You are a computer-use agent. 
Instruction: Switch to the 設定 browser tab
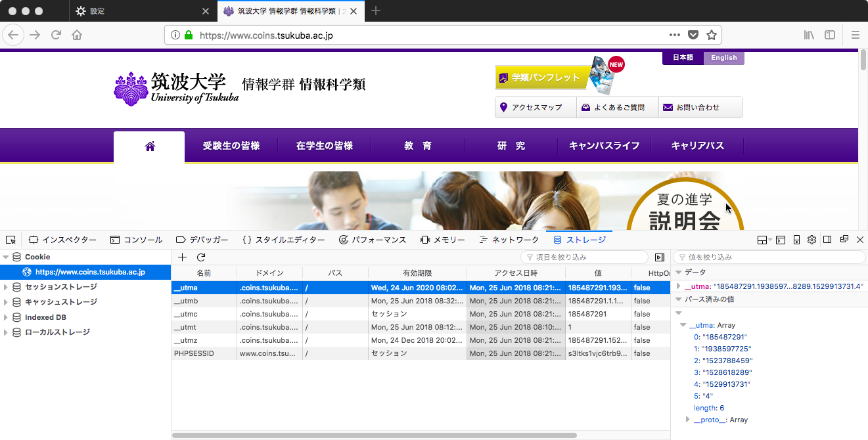pos(142,11)
